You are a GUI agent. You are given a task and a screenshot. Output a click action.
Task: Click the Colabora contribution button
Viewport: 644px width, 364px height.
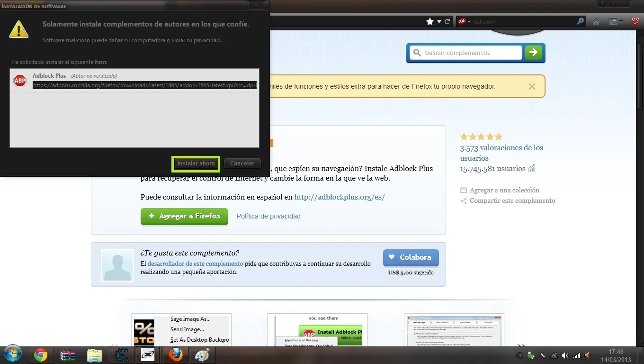pos(411,257)
